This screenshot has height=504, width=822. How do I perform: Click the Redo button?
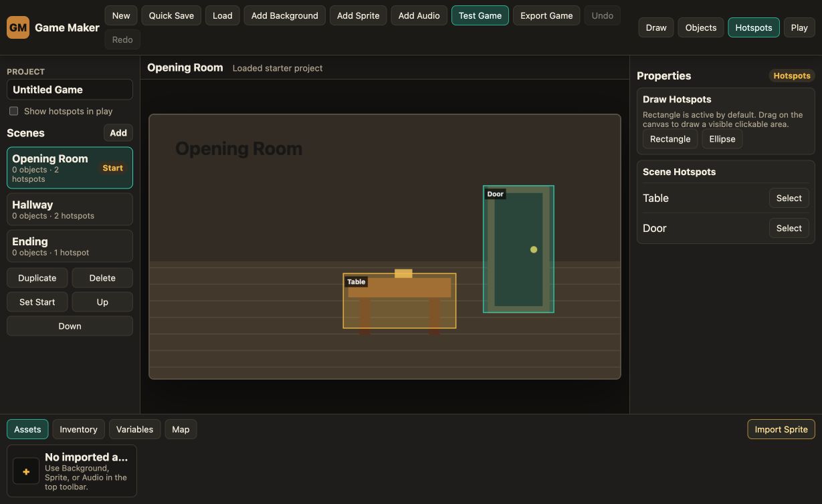(122, 39)
